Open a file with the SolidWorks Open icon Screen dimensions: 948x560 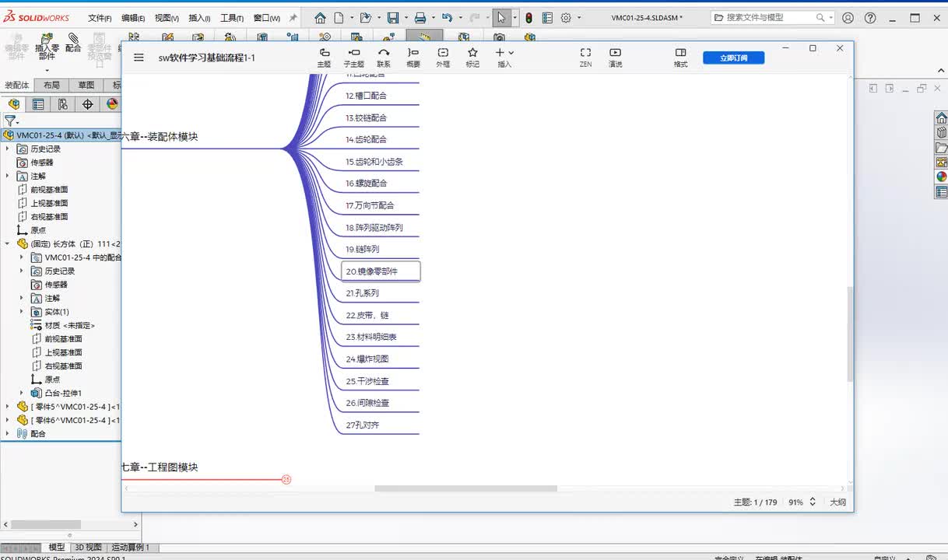click(x=365, y=18)
